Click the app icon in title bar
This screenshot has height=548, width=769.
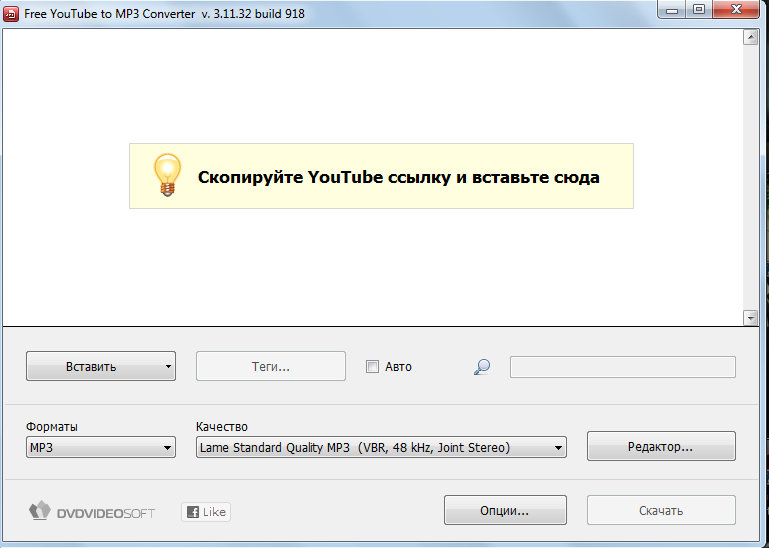[11, 13]
